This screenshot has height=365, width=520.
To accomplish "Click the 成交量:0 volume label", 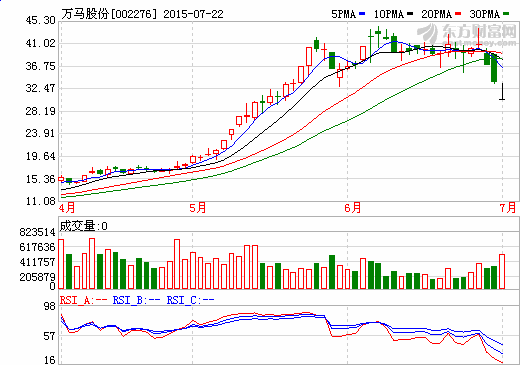I will tap(84, 226).
